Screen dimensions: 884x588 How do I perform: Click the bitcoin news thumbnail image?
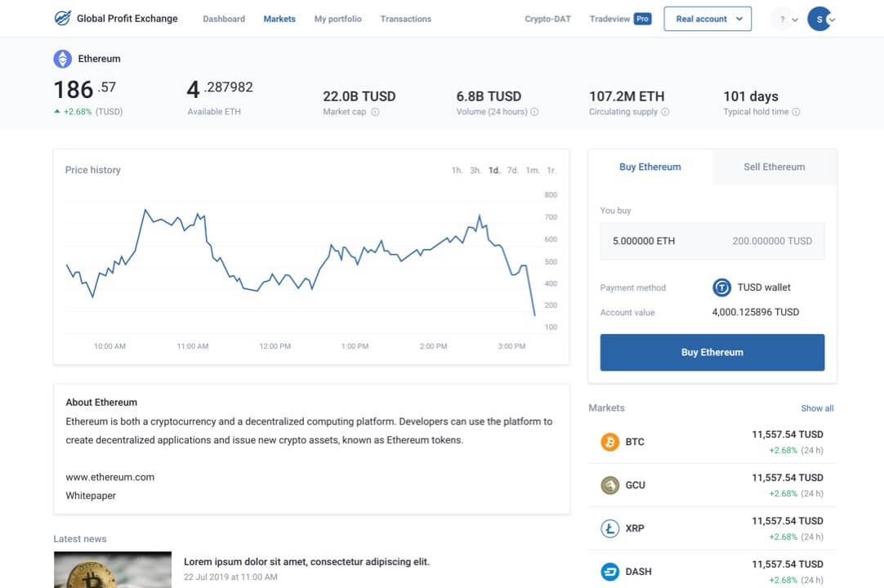113,569
